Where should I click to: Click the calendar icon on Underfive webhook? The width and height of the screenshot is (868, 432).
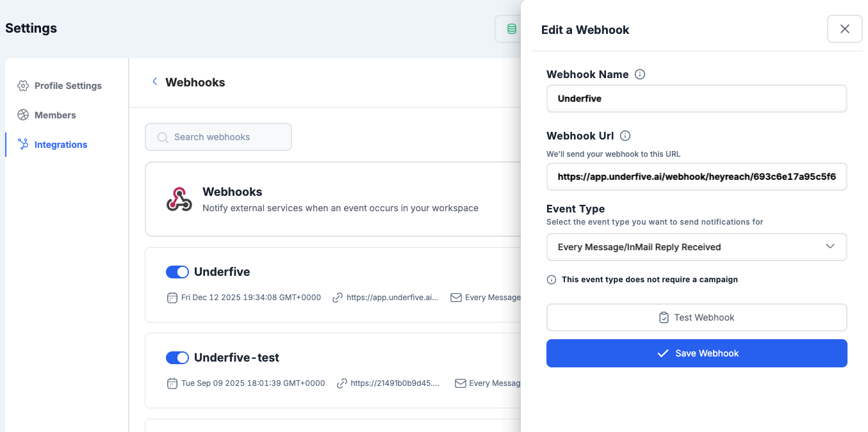coord(172,297)
